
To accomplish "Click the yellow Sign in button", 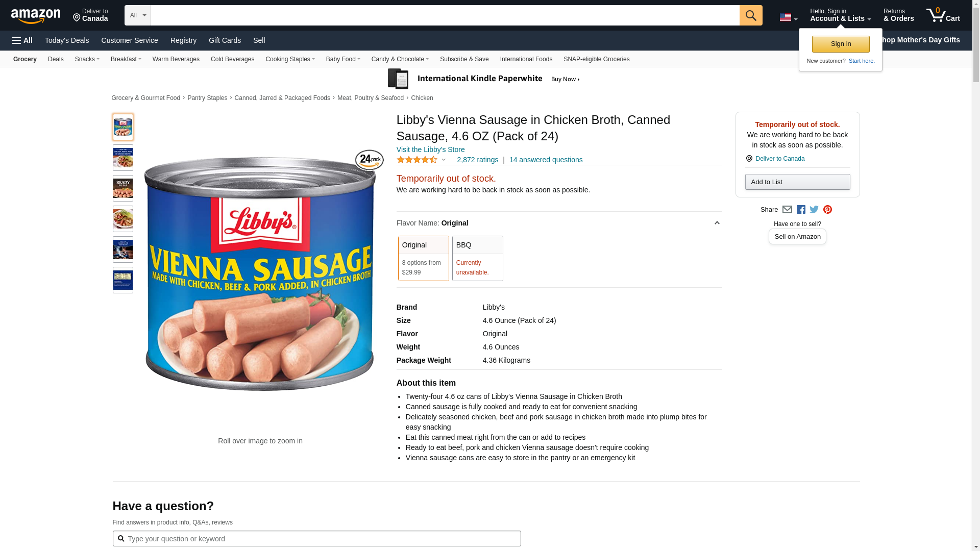I will (840, 44).
